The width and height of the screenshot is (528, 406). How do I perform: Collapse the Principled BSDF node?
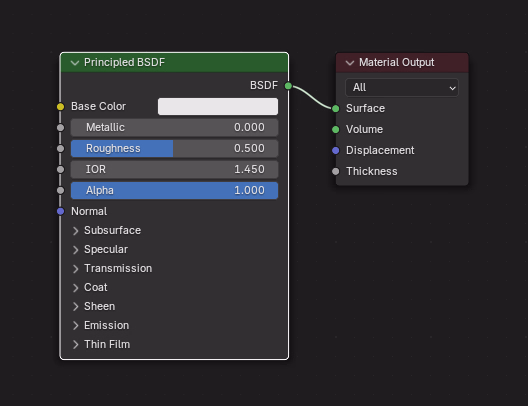point(75,63)
